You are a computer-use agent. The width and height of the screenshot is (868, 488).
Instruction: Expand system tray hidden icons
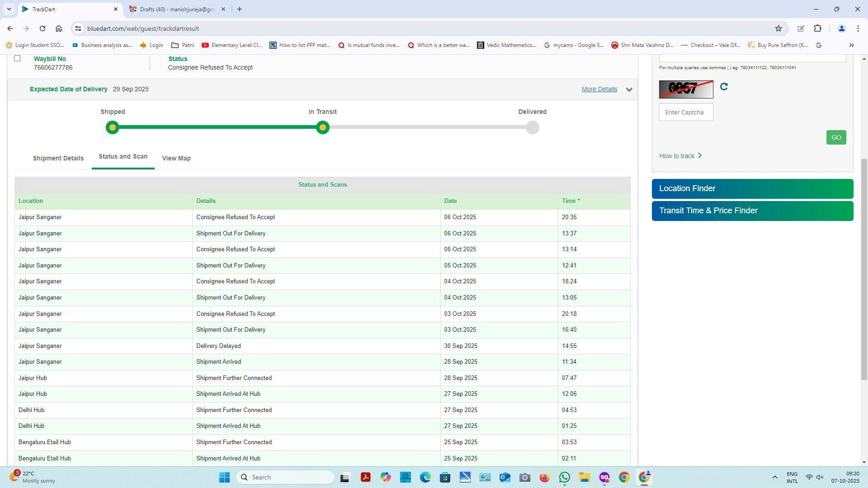click(x=774, y=478)
